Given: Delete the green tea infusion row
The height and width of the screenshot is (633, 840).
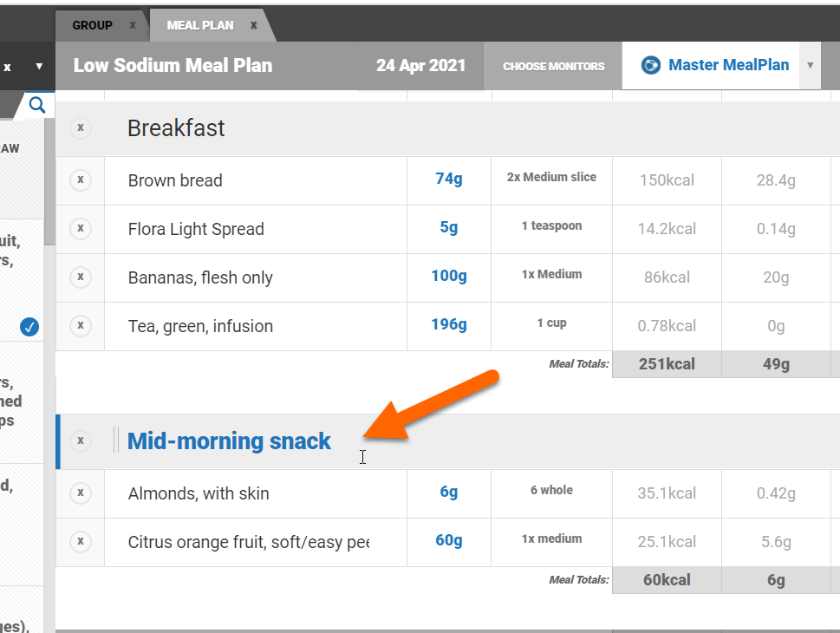Looking at the screenshot, I should [81, 326].
